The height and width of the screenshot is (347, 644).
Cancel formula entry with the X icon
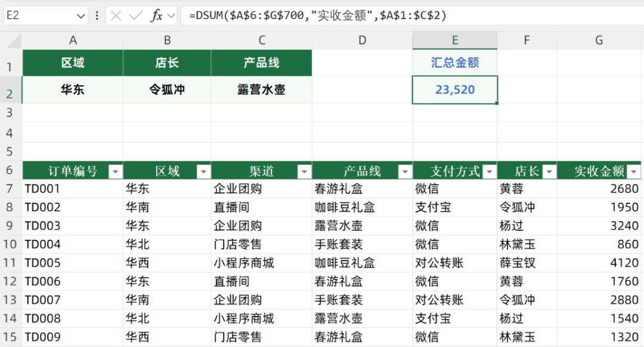pos(116,16)
